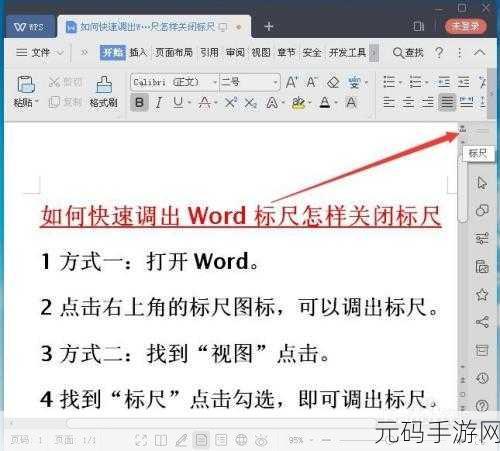Open the 文件 menu dropdown arrow

[60, 53]
